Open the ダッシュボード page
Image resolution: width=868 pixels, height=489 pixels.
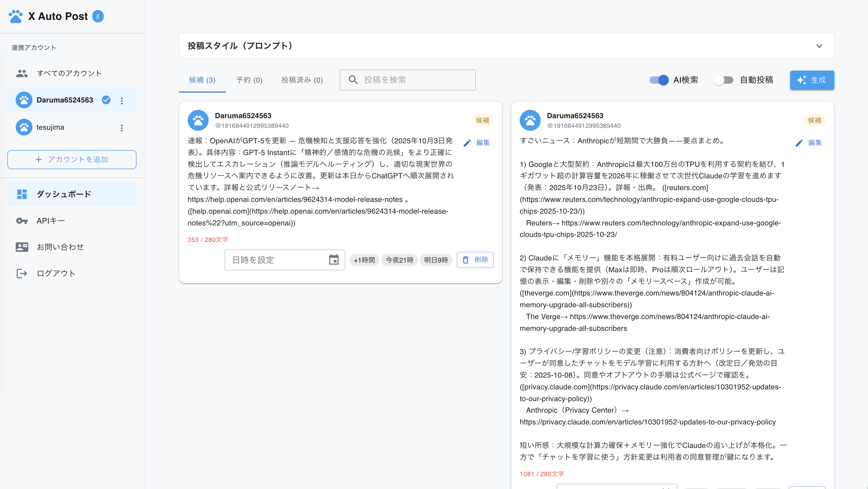click(72, 195)
